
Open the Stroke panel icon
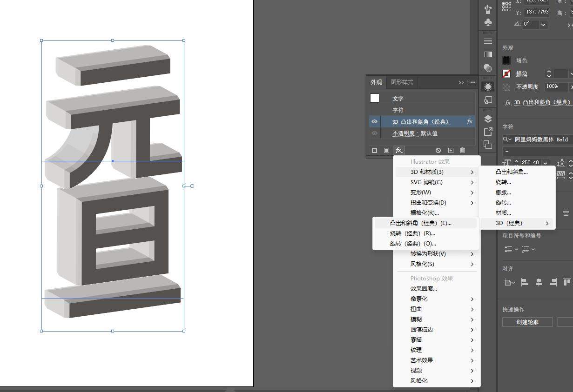(x=488, y=41)
